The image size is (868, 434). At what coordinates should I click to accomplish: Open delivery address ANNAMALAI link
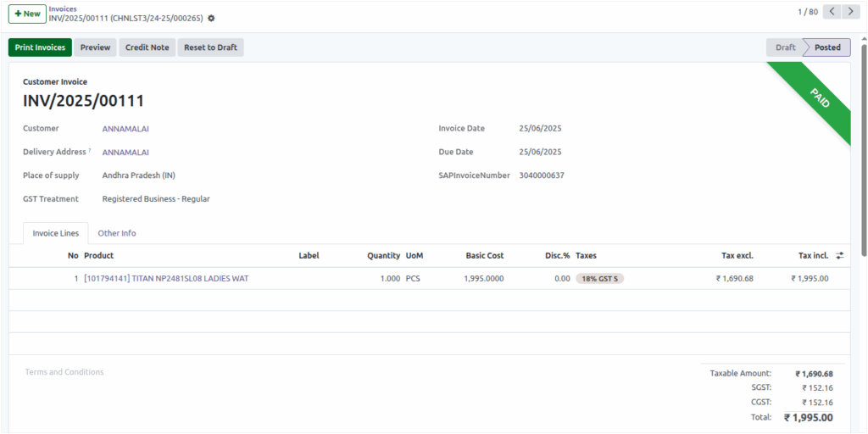pos(125,153)
